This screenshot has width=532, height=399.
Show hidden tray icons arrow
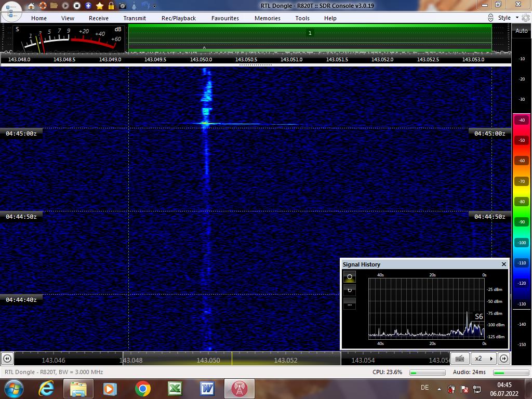(x=439, y=389)
